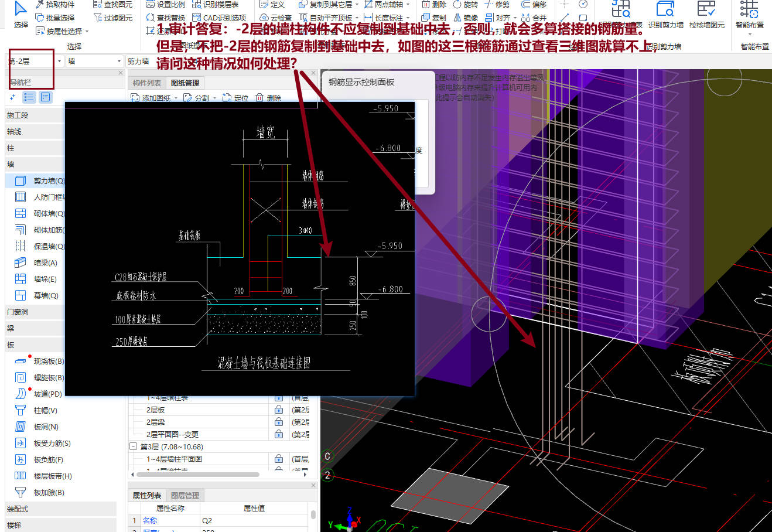The width and height of the screenshot is (772, 532).
Task: Click the 云检查 cloud check tool
Action: tap(275, 18)
